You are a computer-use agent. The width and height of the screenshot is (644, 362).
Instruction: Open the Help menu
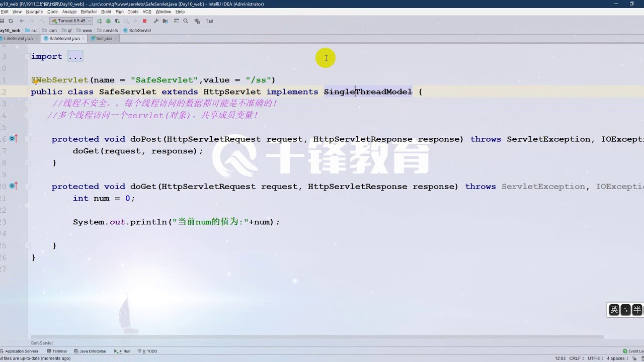pos(180,12)
